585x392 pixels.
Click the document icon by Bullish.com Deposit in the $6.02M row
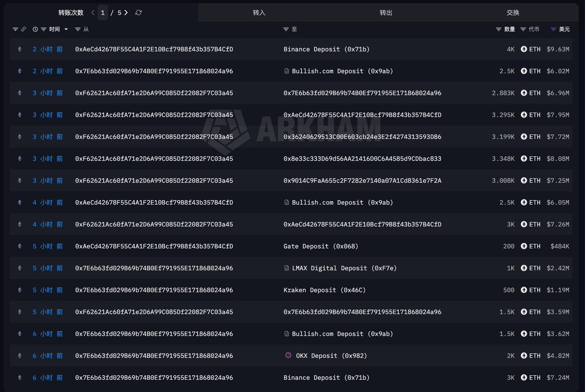tap(287, 71)
